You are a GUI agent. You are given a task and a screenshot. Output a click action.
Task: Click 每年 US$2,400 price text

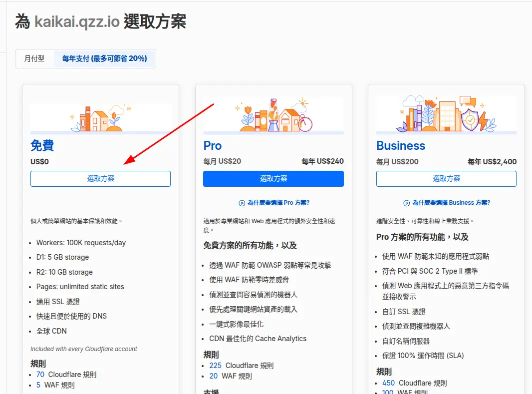coord(492,161)
